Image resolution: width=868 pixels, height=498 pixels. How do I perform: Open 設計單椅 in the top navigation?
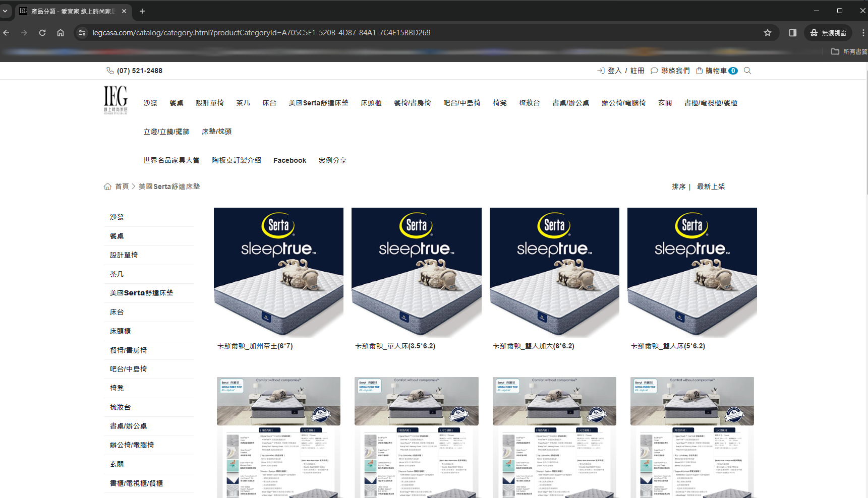(210, 103)
